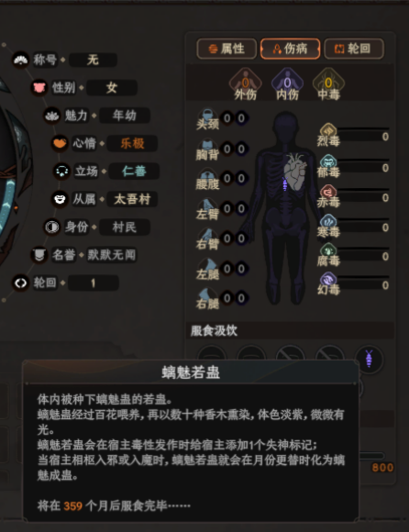Click the 左臂 left arm icon
The image size is (409, 532).
pyautogui.click(x=207, y=206)
